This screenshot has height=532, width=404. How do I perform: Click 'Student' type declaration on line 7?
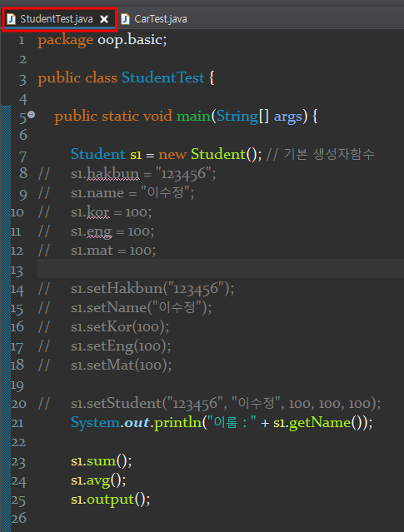click(97, 154)
